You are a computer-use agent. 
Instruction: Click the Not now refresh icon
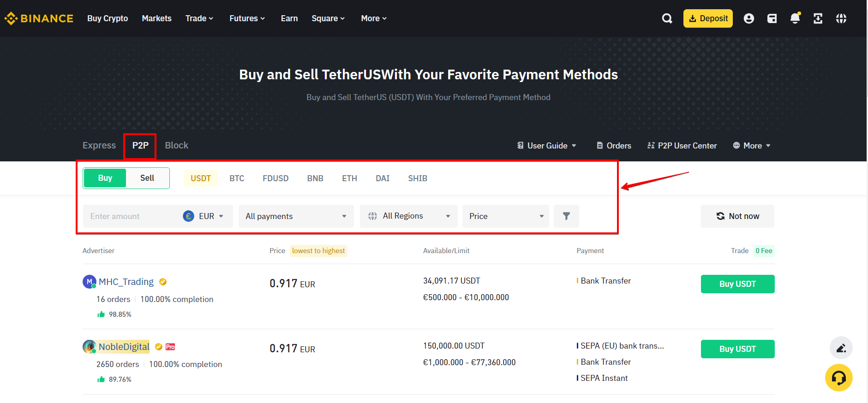coord(720,216)
